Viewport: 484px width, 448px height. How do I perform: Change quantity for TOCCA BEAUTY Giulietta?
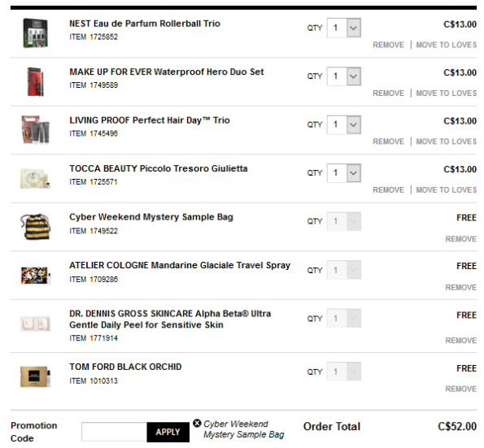tap(344, 173)
